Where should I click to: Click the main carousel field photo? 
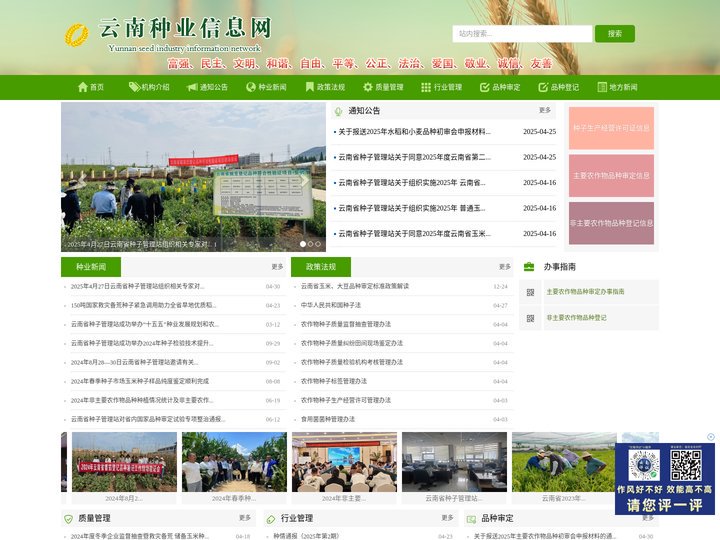193,177
